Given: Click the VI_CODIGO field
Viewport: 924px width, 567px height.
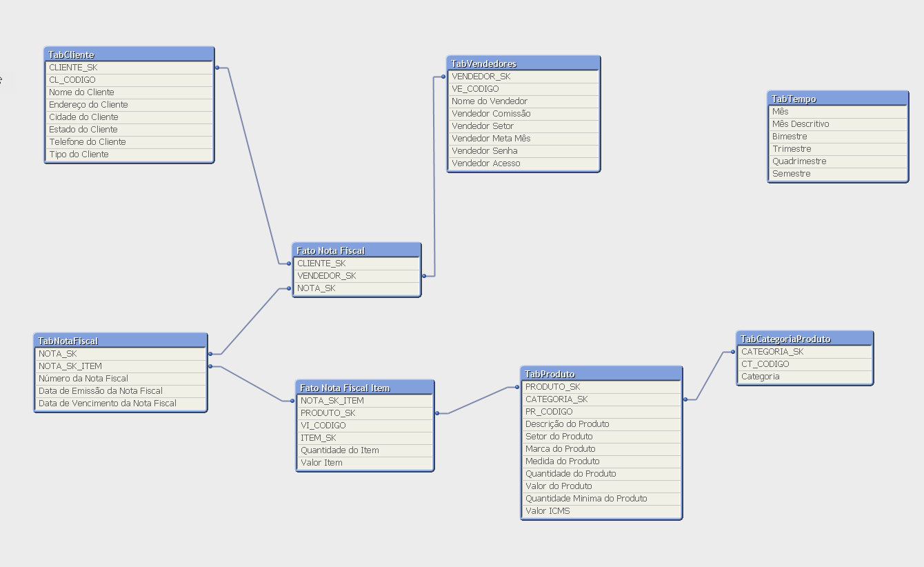Looking at the screenshot, I should [365, 426].
